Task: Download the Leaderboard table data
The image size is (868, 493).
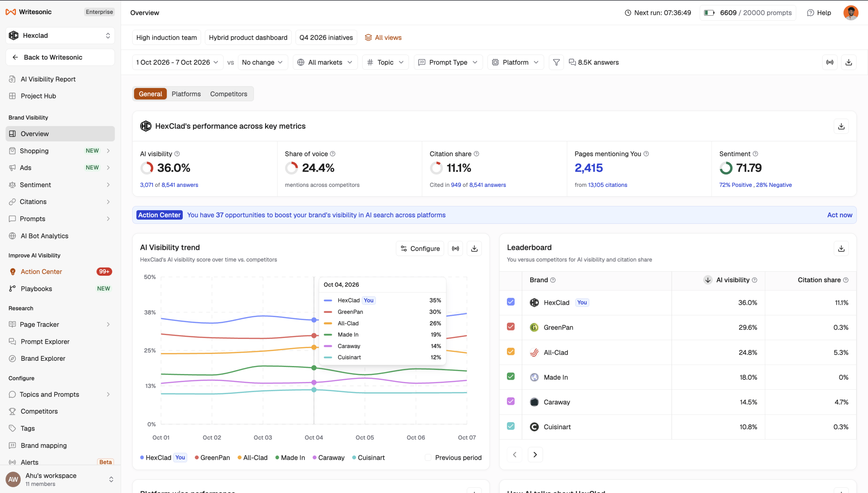Action: pos(841,249)
